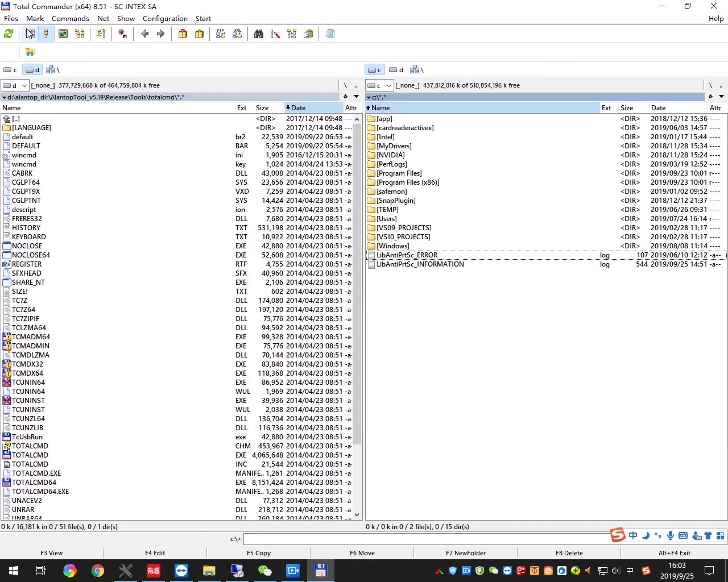Open the binoculars Search files icon

(259, 34)
